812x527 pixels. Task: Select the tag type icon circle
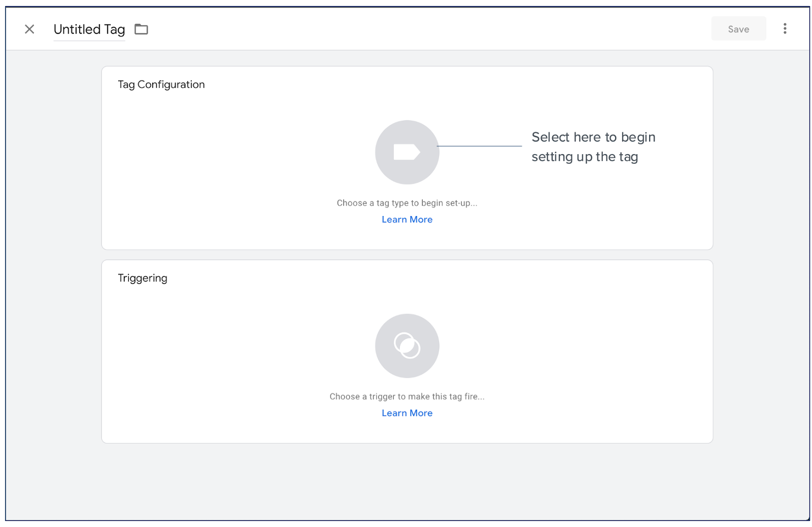pyautogui.click(x=407, y=152)
